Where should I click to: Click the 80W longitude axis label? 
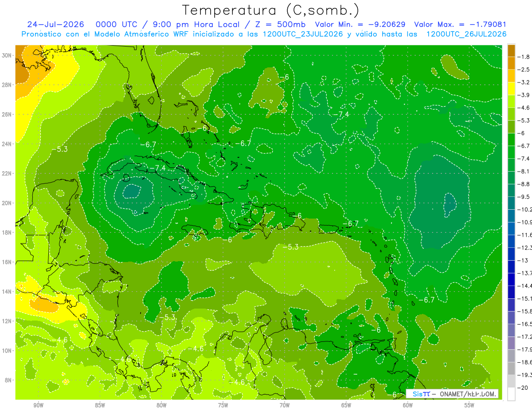click(x=161, y=405)
